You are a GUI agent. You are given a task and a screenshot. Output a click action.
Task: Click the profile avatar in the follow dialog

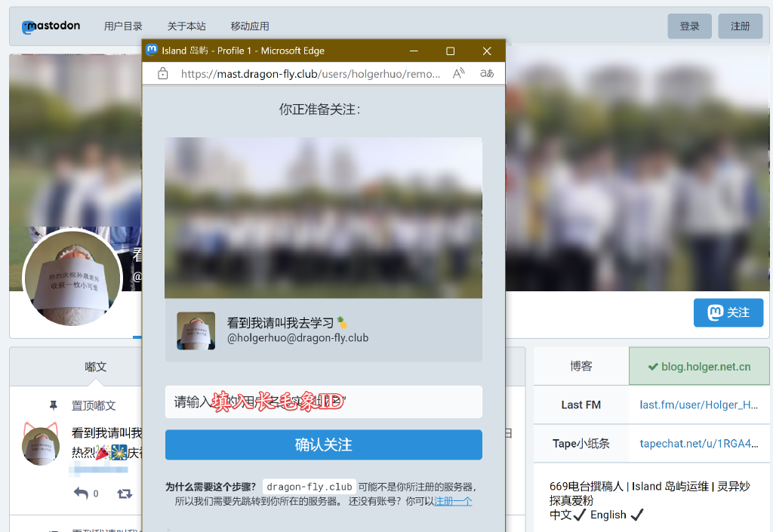coord(196,331)
